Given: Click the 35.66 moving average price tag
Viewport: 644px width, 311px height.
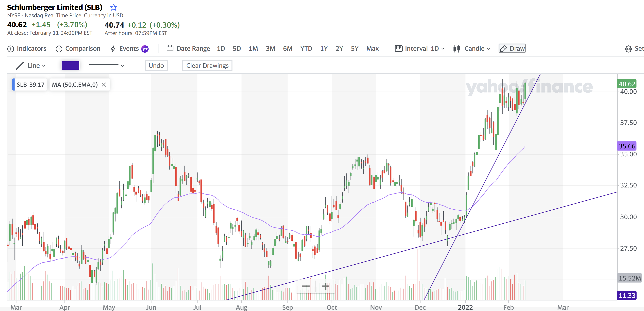Looking at the screenshot, I should [x=627, y=146].
